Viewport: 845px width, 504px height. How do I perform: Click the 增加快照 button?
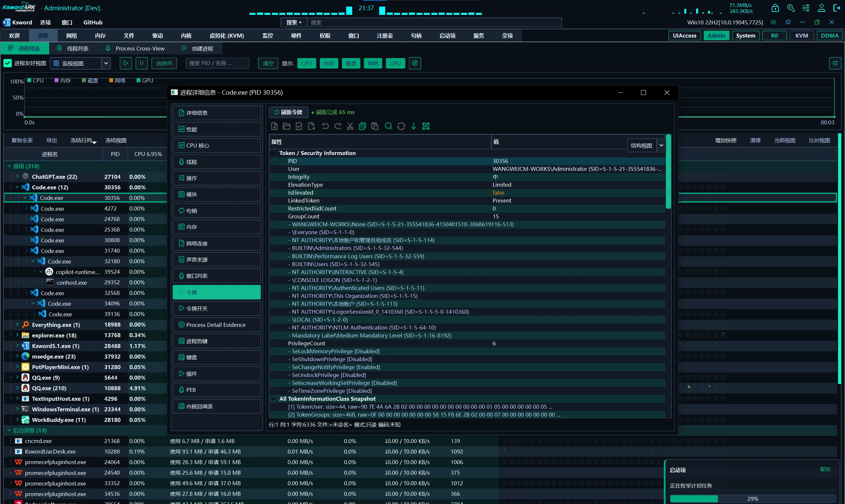[726, 140]
